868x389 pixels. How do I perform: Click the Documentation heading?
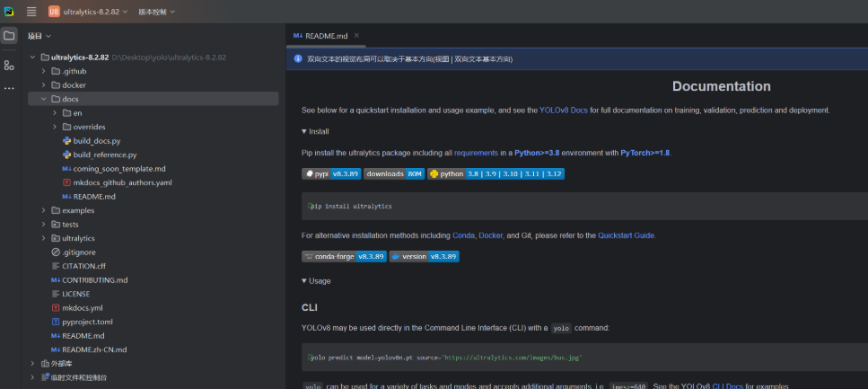click(x=722, y=86)
